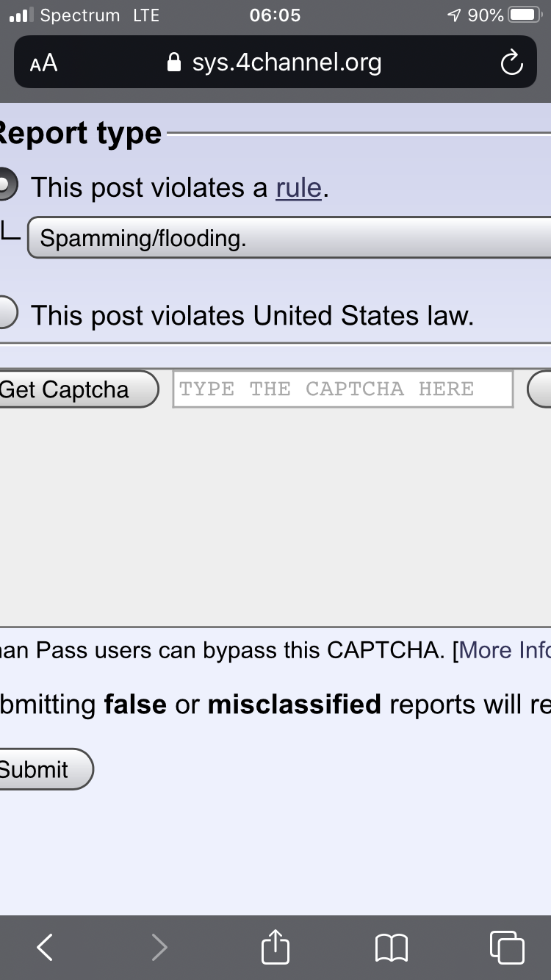This screenshot has width=551, height=980.
Task: Focus the "Type the captcha here" field
Action: [342, 389]
